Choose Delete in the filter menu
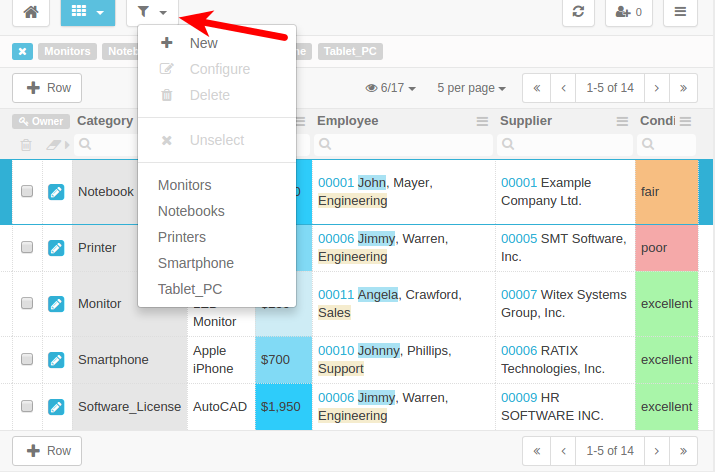The height and width of the screenshot is (473, 715). pos(217,95)
